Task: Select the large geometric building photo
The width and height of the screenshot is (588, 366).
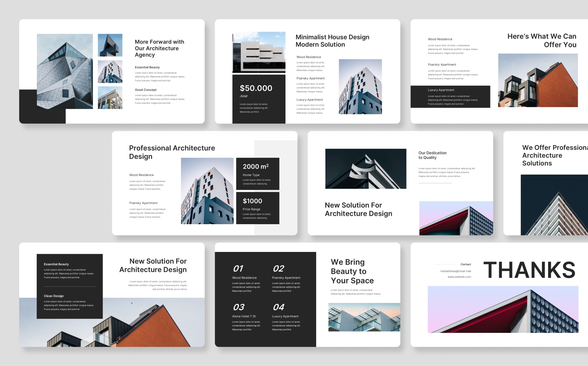Action: 65,71
